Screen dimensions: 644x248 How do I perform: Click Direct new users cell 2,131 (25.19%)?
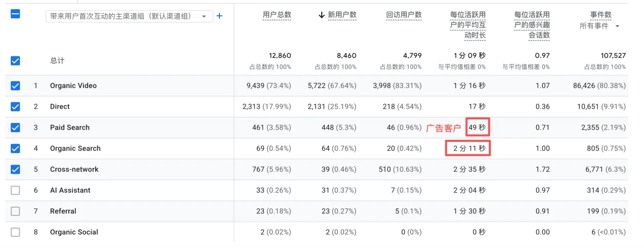click(x=332, y=107)
